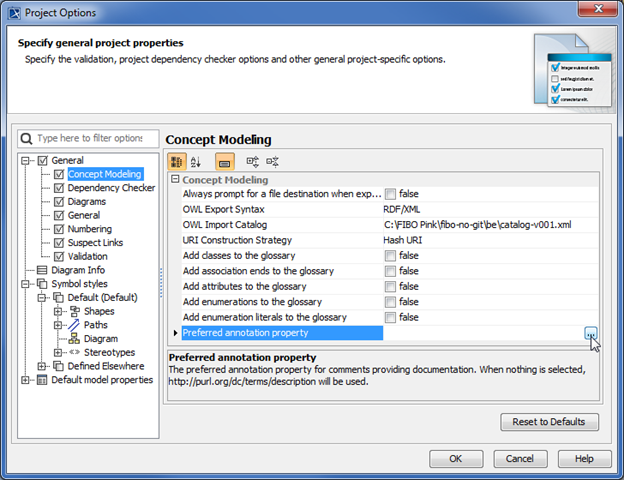Viewport: 624px width, 480px height.
Task: Toggle the Suspect Links tree checkbox
Action: (58, 243)
